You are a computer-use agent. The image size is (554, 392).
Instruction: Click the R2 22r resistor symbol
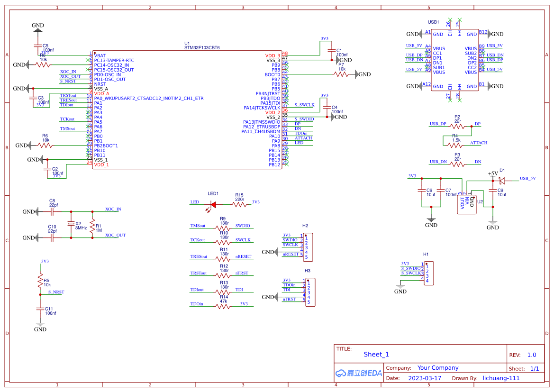point(457,127)
